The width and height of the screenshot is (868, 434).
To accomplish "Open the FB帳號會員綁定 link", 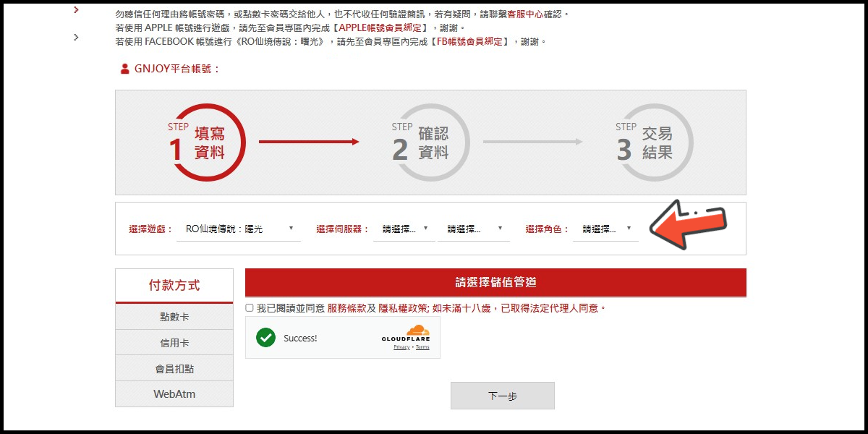I will (471, 42).
